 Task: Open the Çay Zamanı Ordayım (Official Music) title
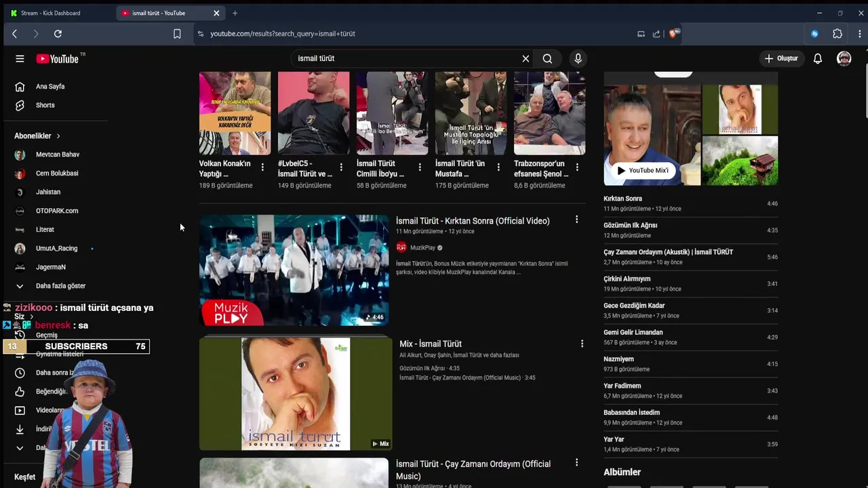point(473,470)
